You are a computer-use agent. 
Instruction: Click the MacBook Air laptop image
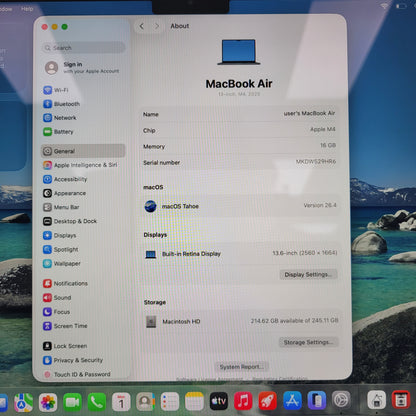tap(239, 52)
